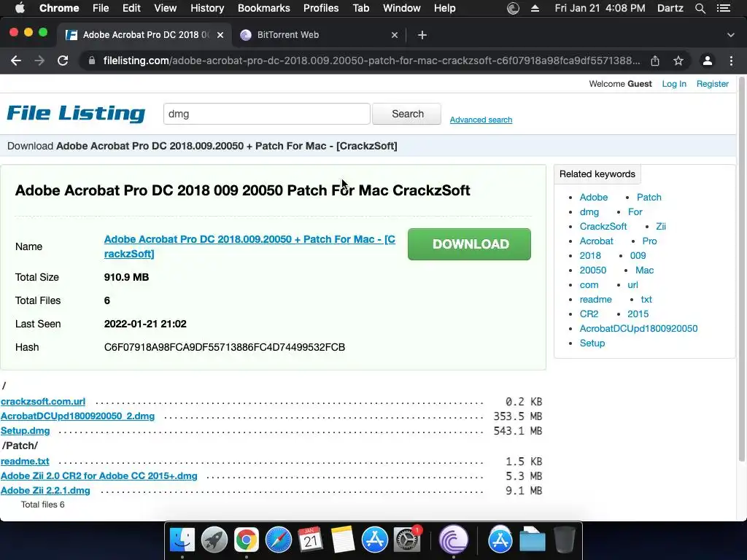Open the History menu

(x=207, y=8)
